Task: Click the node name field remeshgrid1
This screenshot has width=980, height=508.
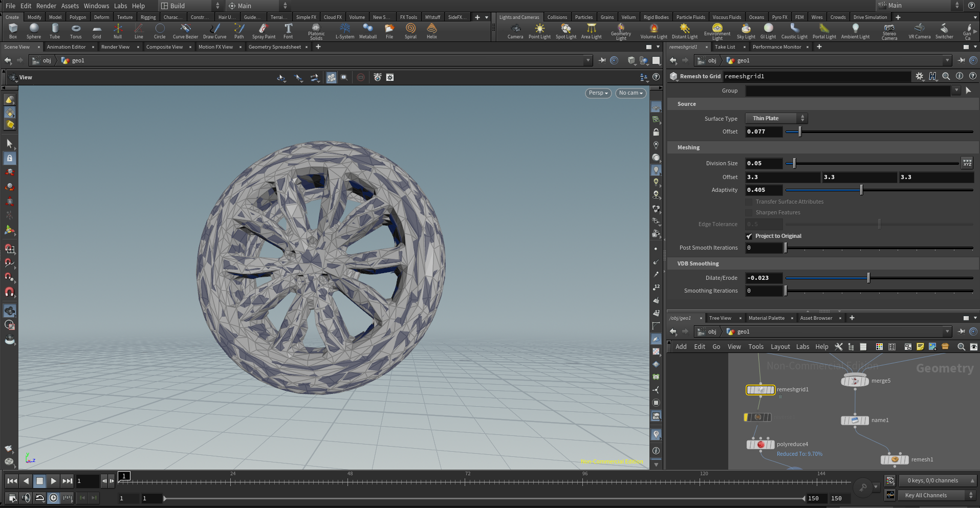Action: tap(817, 76)
